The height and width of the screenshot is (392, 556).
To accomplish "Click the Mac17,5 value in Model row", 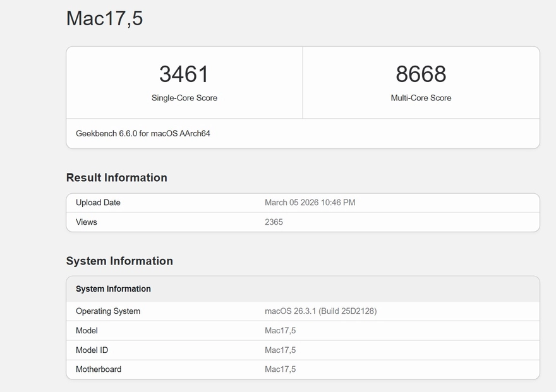I will (280, 331).
